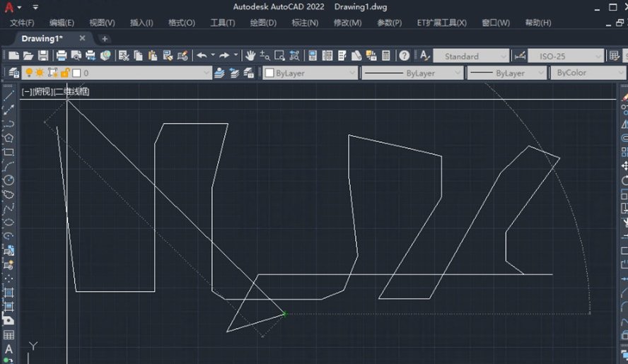This screenshot has height=364, width=628.
Task: Open the layer 0 dropdown list
Action: pos(207,73)
